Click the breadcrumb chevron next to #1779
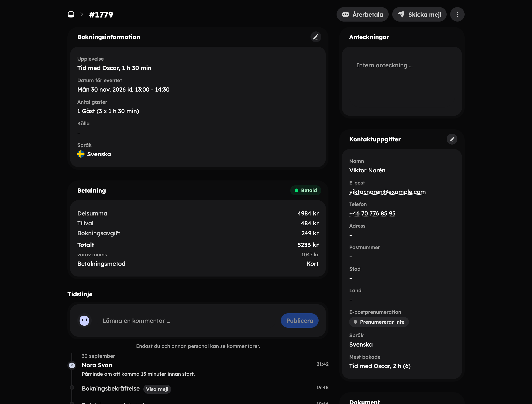The image size is (532, 404). (82, 14)
